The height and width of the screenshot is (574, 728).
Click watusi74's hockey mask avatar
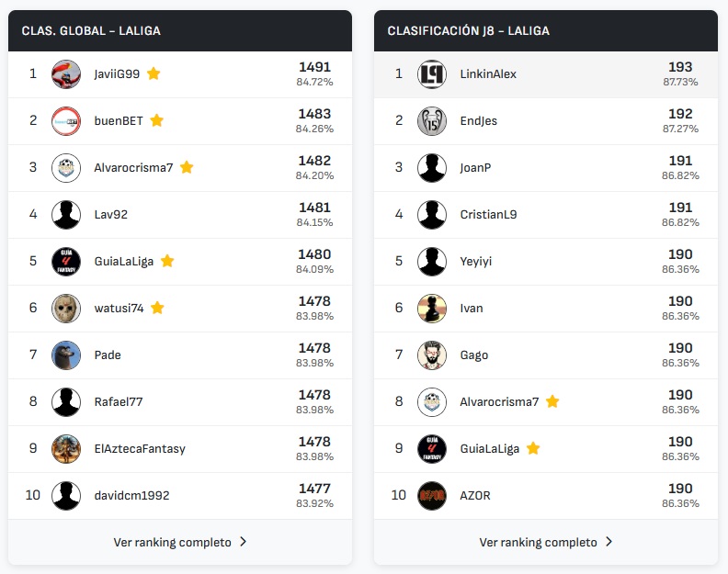[x=66, y=309]
